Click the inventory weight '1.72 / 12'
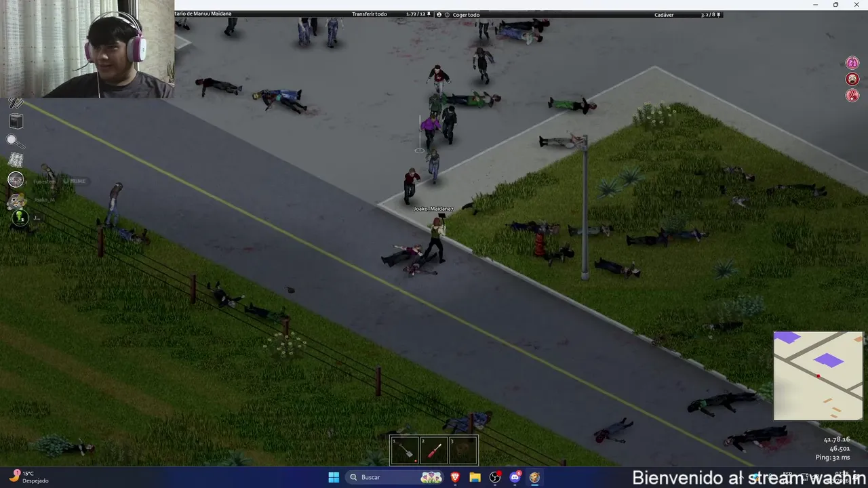The image size is (868, 488). coord(415,14)
